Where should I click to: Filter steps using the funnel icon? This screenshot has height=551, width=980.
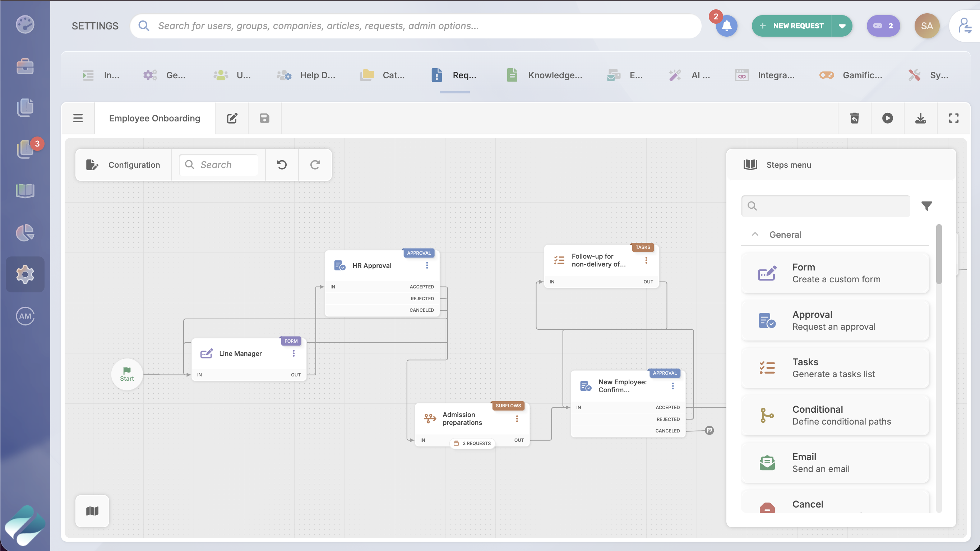927,206
